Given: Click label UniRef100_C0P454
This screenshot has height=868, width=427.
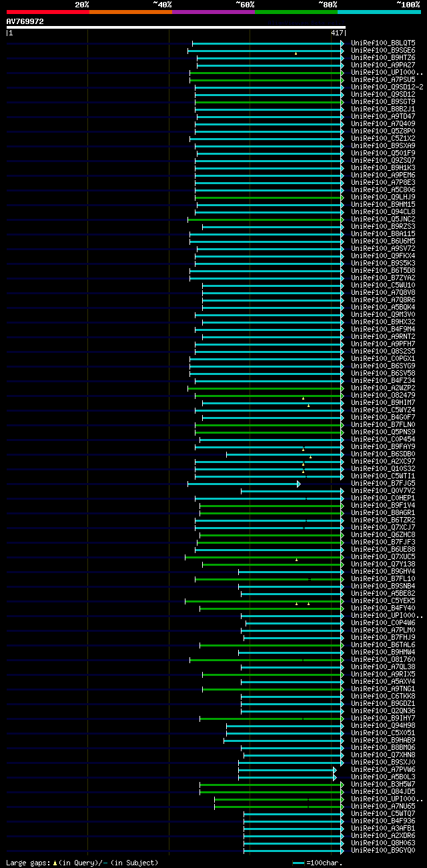Looking at the screenshot, I should click(383, 439).
